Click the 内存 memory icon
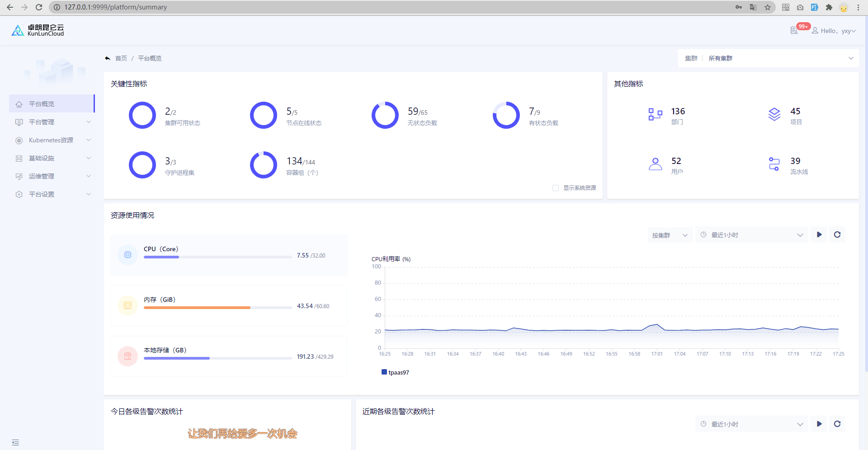Viewport: 868px width, 450px height. [x=128, y=305]
